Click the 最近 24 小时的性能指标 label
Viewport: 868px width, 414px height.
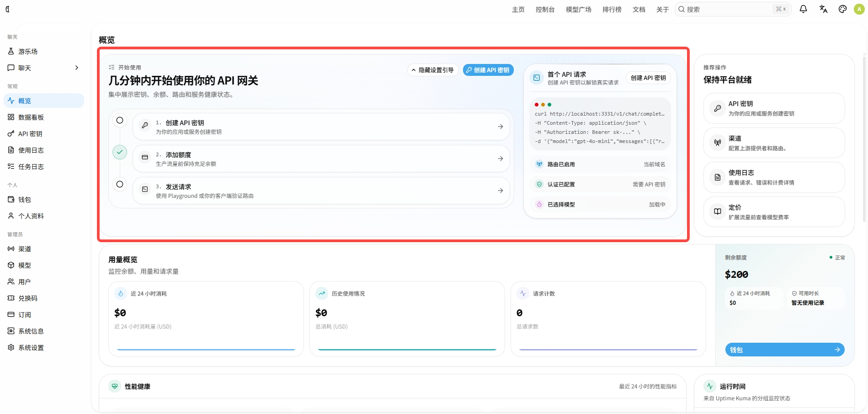click(648, 387)
